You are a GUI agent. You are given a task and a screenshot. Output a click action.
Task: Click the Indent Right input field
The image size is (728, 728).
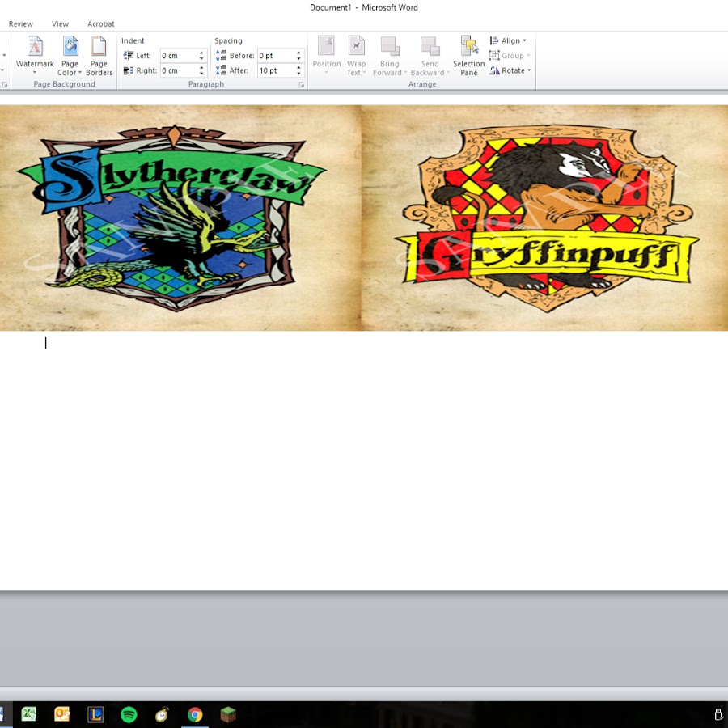179,70
